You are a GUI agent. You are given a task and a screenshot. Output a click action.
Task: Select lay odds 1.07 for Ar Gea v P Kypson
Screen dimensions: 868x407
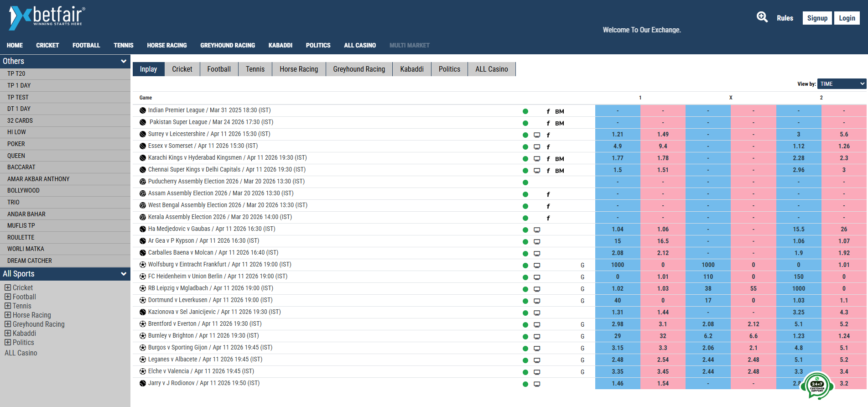tap(844, 241)
